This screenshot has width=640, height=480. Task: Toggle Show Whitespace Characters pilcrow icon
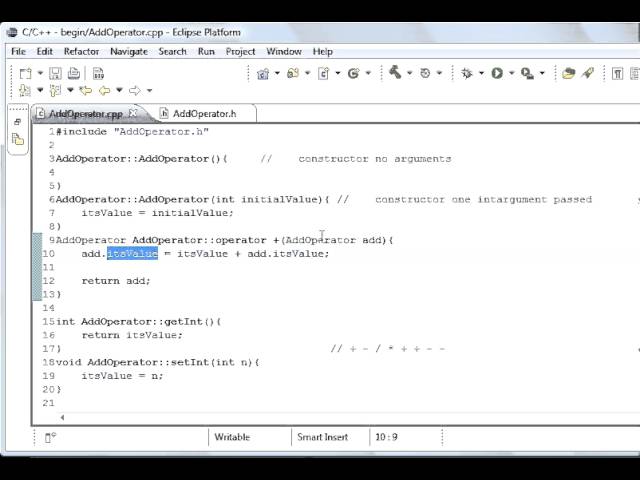click(618, 74)
